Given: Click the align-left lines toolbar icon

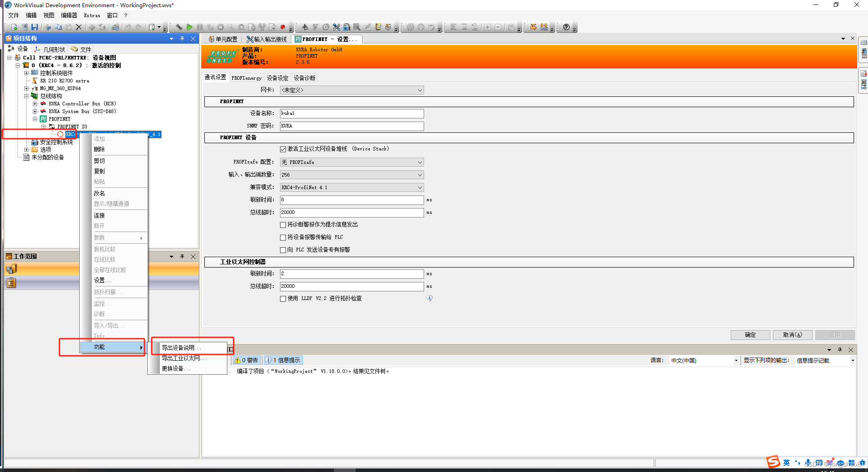Looking at the screenshot, I should (x=453, y=27).
